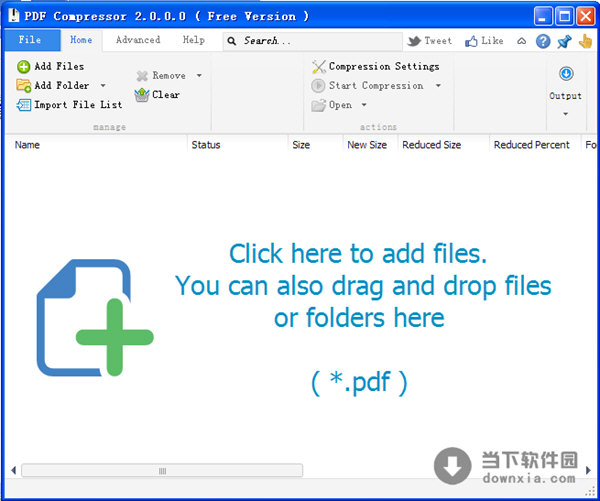Expand the Output dropdown arrow
The height and width of the screenshot is (501, 600).
coord(566,114)
